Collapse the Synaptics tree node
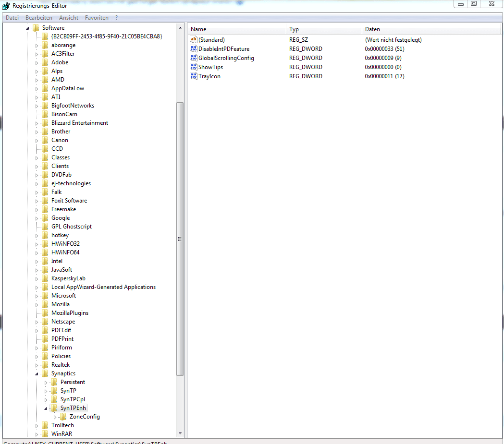The width and height of the screenshot is (504, 444). (x=37, y=374)
